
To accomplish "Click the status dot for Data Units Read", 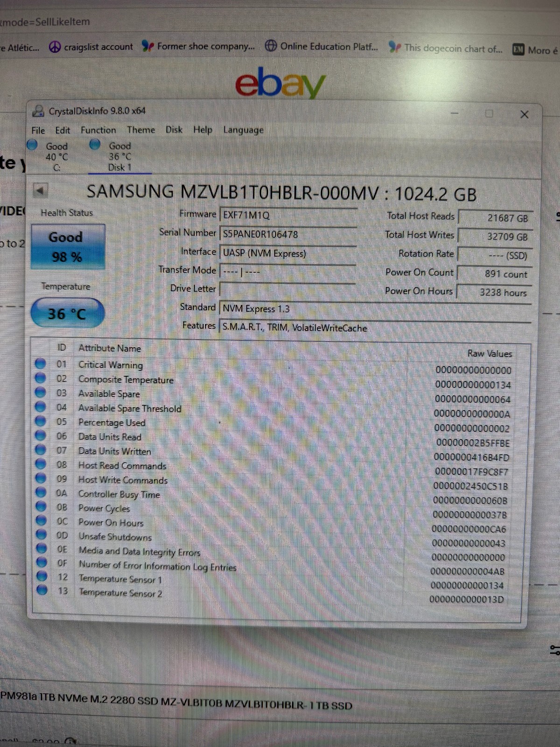I will point(41,436).
